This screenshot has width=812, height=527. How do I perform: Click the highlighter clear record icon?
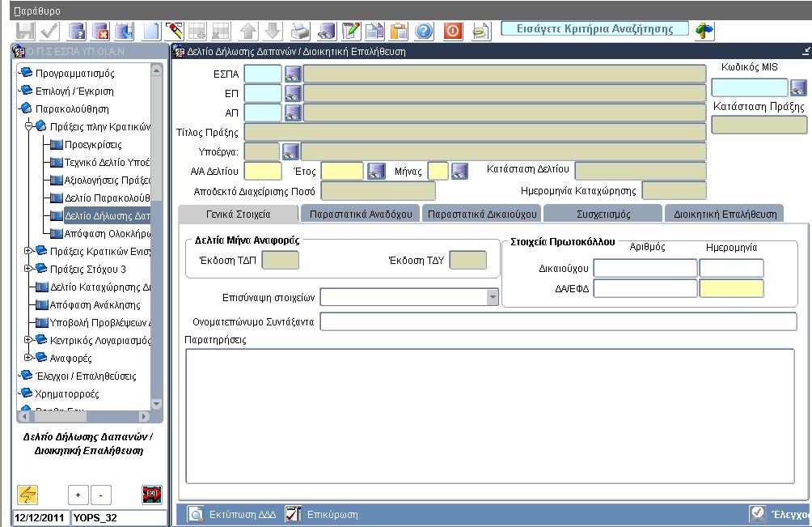point(174,32)
